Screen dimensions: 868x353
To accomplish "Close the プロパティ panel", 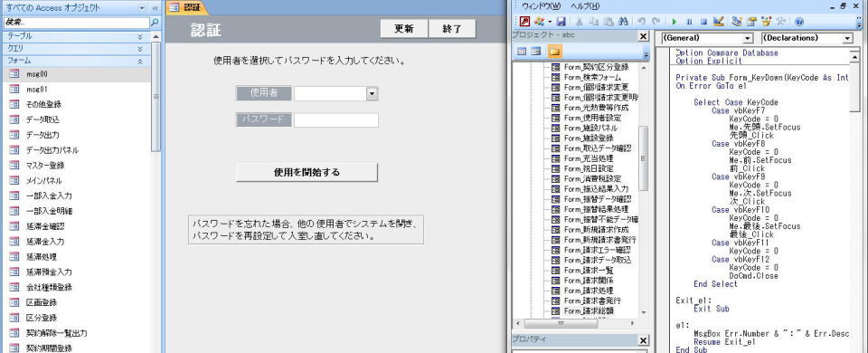I will [643, 341].
